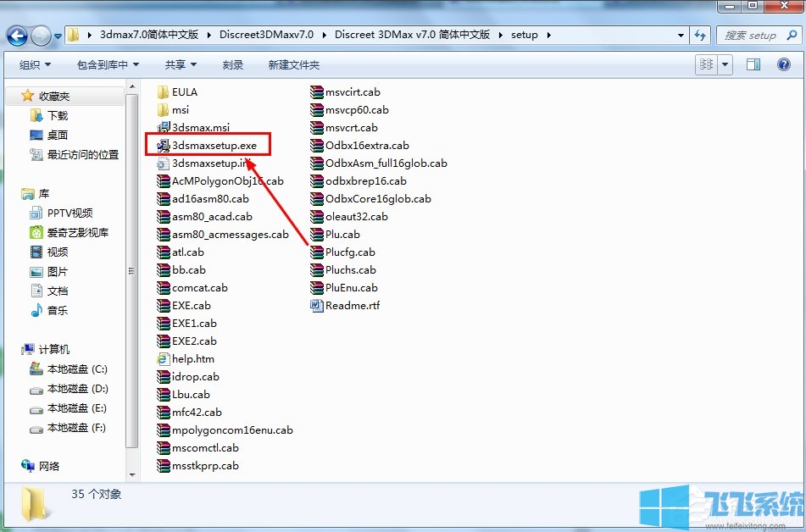Image resolution: width=806 pixels, height=532 pixels.
Task: Navigate to setup in the breadcrumb bar
Action: point(524,36)
